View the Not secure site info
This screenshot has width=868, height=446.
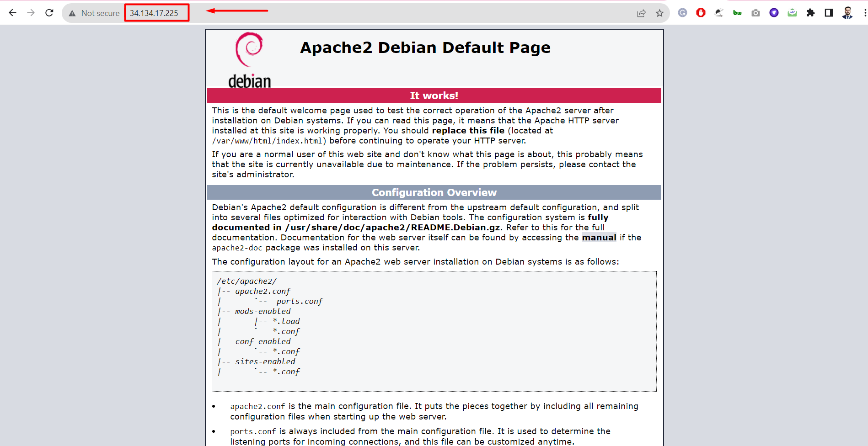coord(94,13)
